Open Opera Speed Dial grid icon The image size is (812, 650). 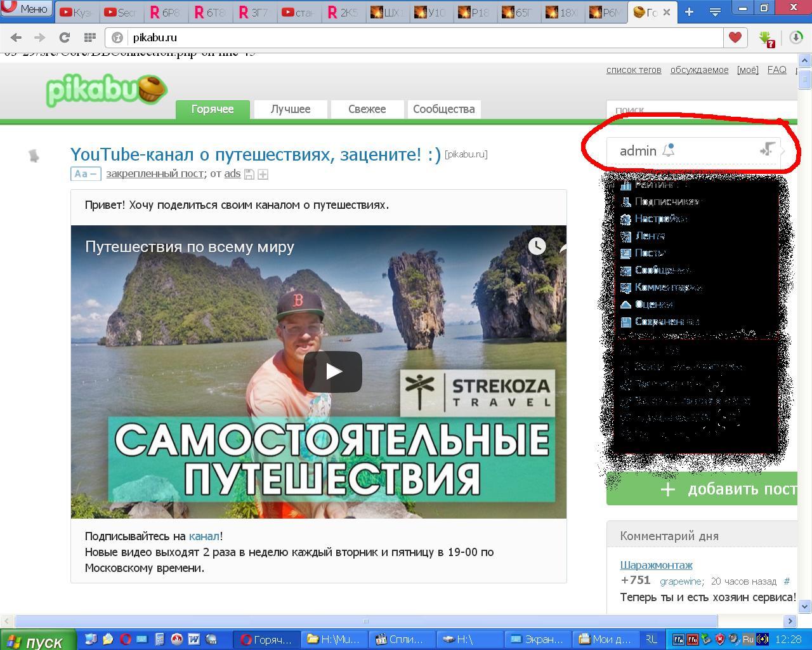pyautogui.click(x=90, y=37)
